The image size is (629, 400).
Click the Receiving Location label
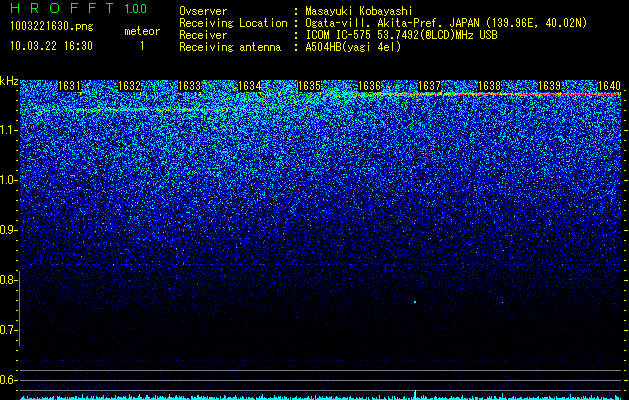pos(233,23)
